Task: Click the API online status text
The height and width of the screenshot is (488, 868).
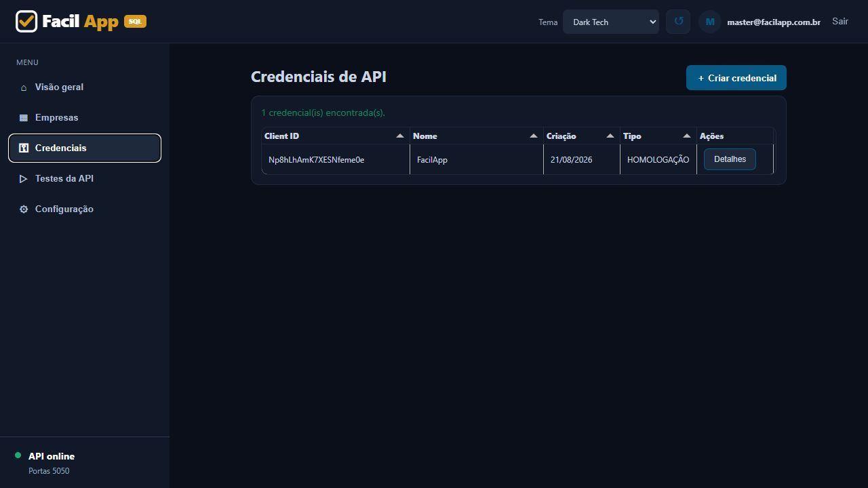Action: point(52,456)
